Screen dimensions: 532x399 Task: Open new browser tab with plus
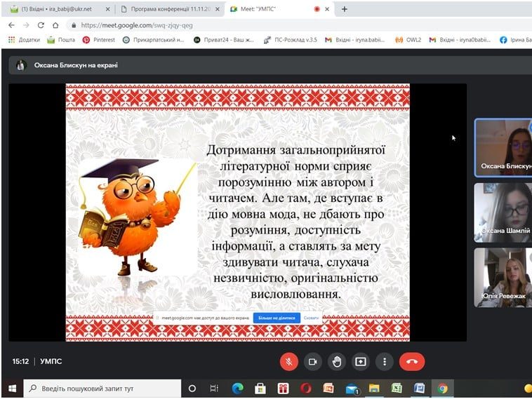pos(345,9)
